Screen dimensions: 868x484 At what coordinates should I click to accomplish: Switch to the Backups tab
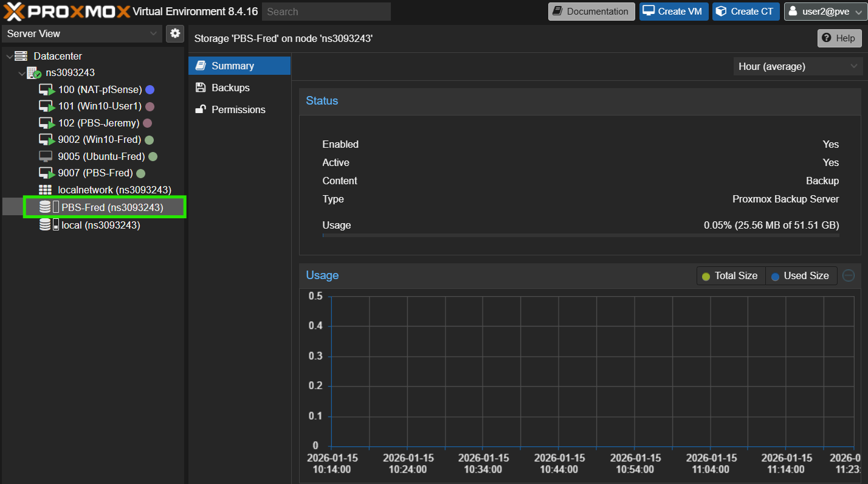tap(230, 88)
